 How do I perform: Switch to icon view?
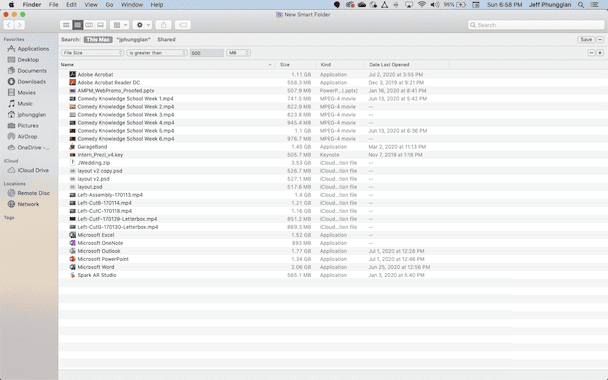click(x=66, y=25)
